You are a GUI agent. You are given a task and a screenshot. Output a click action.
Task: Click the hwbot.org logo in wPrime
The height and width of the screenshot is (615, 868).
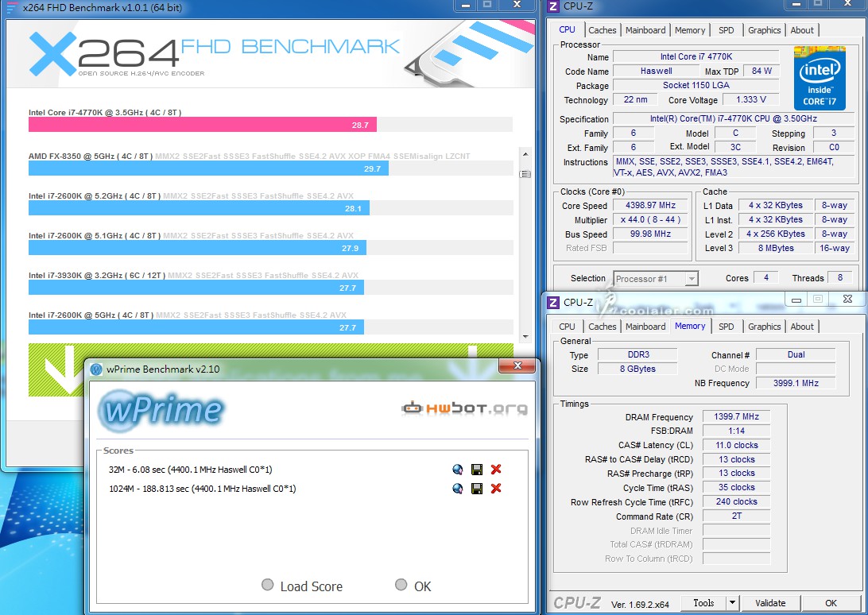(464, 408)
